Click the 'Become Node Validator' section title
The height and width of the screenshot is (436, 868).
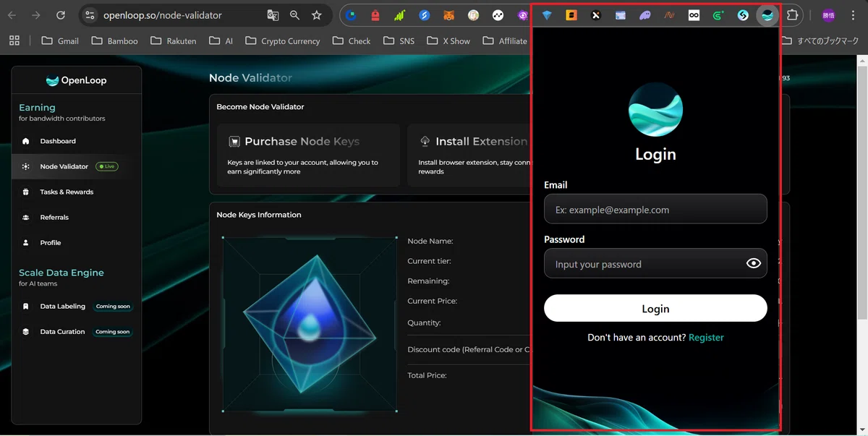260,107
